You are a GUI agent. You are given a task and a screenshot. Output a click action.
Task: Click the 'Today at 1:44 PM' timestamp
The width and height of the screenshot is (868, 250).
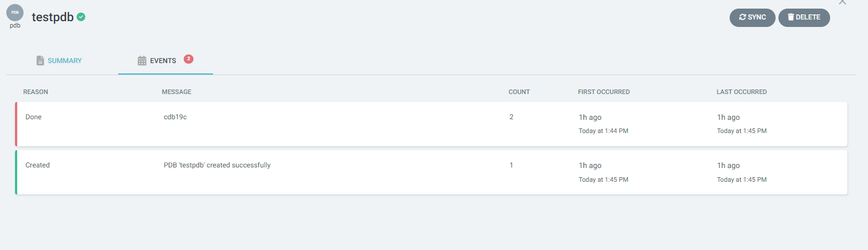click(x=603, y=131)
